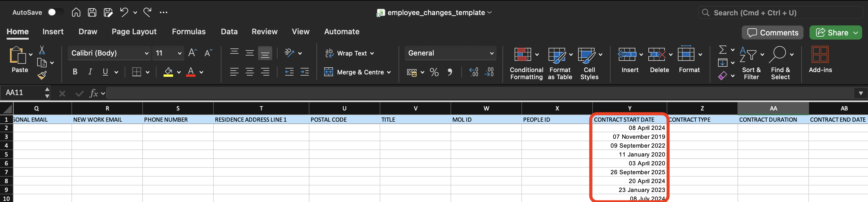Click the Undo arrow icon
Image resolution: width=868 pixels, height=202 pixels.
124,12
